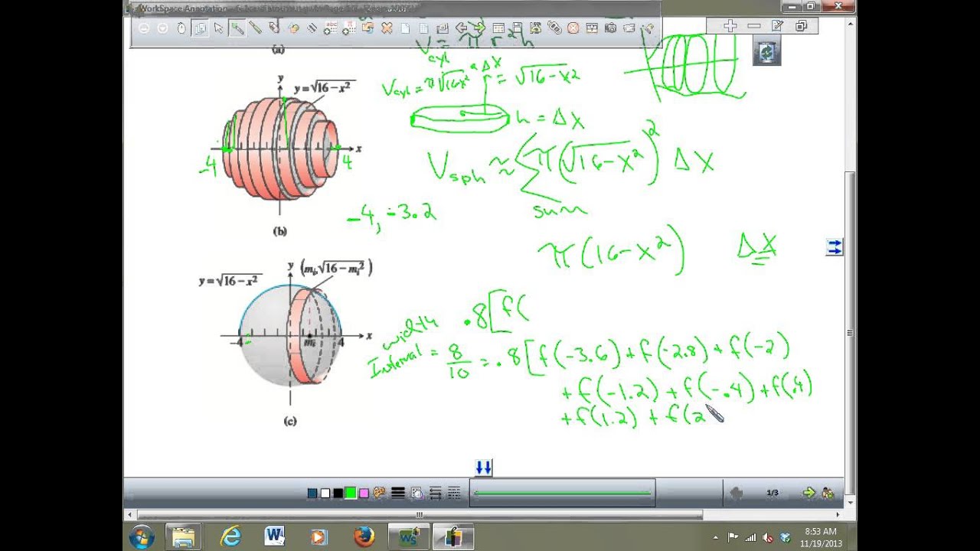This screenshot has height=551, width=980.
Task: Open Microsoft Word from taskbar
Action: pos(275,537)
